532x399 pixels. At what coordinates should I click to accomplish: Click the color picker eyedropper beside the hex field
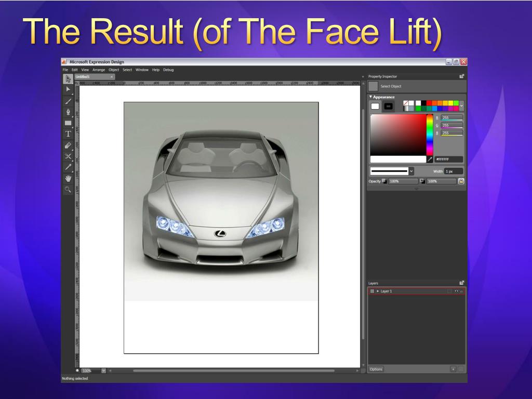tap(430, 159)
